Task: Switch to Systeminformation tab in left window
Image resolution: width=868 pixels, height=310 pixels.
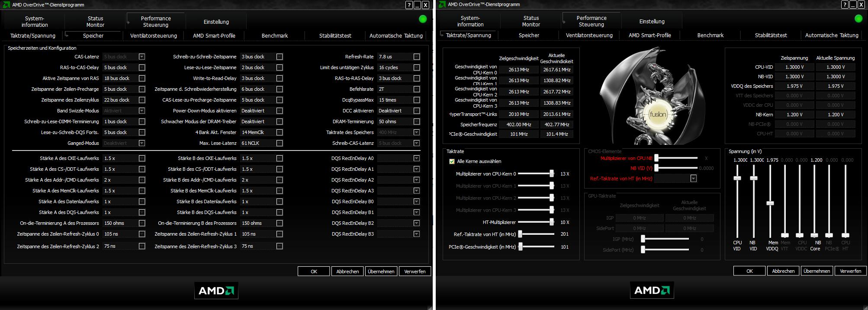Action: pyautogui.click(x=35, y=22)
